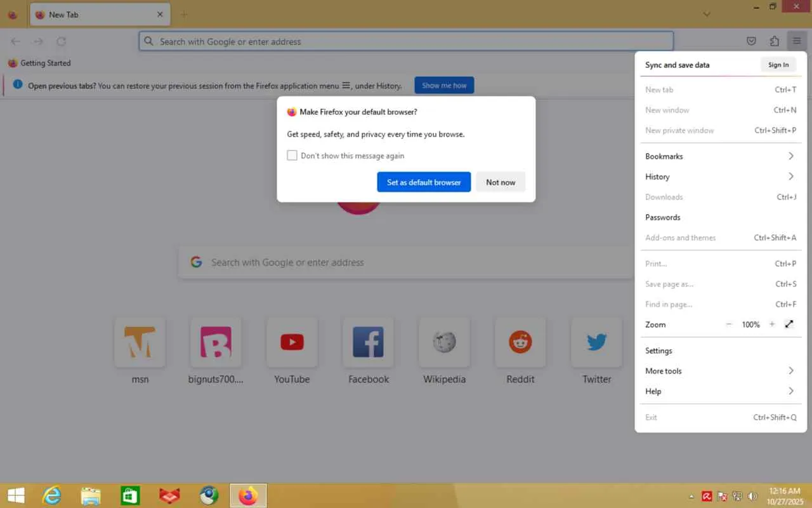This screenshot has width=812, height=508.
Task: Click the 100% zoom level reset
Action: click(x=750, y=324)
